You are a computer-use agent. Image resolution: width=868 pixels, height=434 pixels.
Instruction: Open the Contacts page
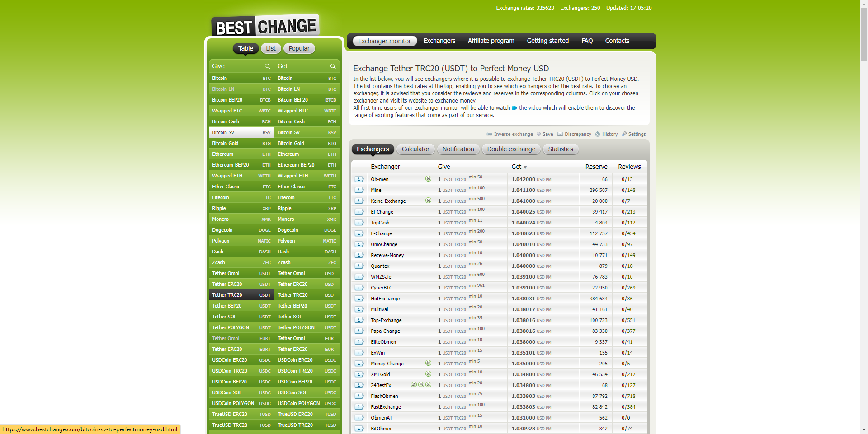point(617,41)
